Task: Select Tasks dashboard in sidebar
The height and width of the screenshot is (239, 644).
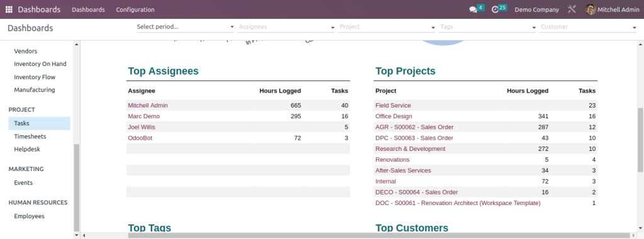Action: (40, 123)
